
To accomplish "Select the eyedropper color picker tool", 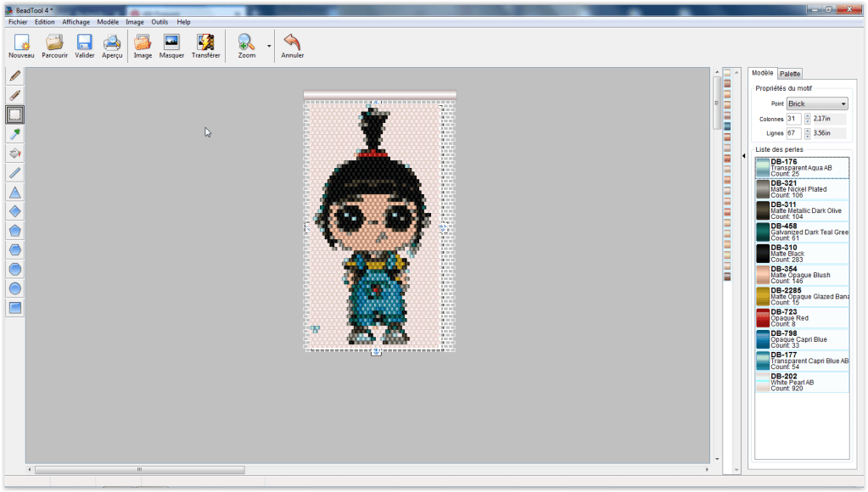I will (14, 133).
